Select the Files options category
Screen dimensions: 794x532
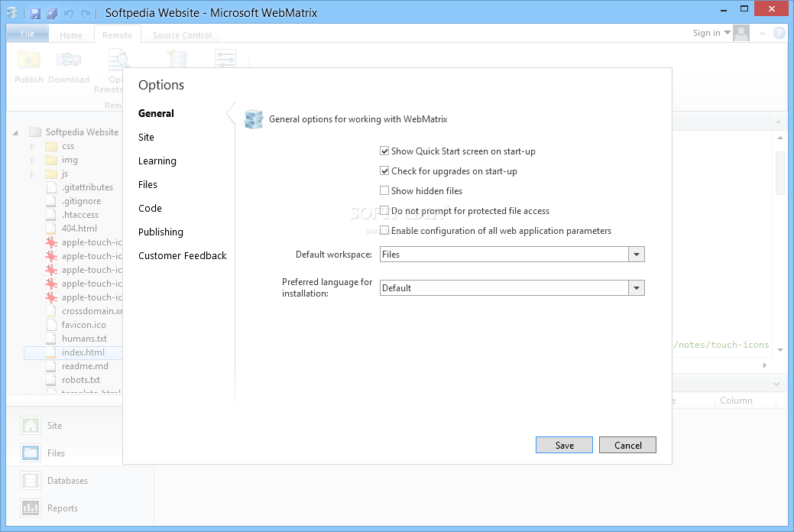(147, 184)
